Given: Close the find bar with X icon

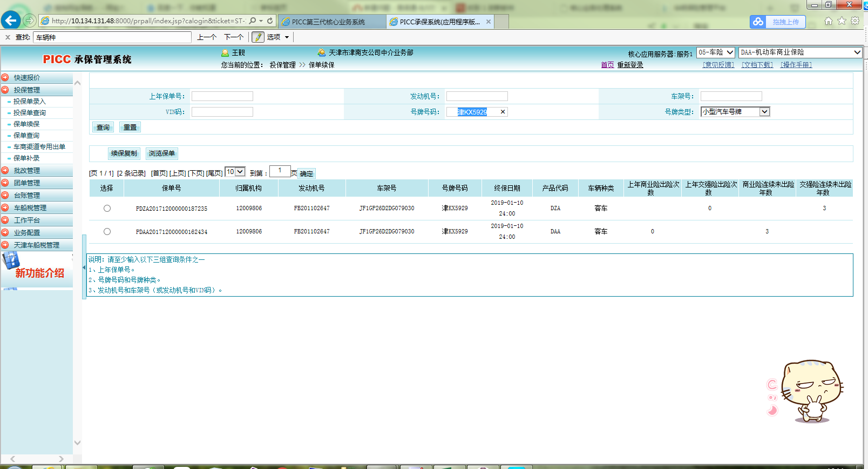Looking at the screenshot, I should [x=8, y=37].
